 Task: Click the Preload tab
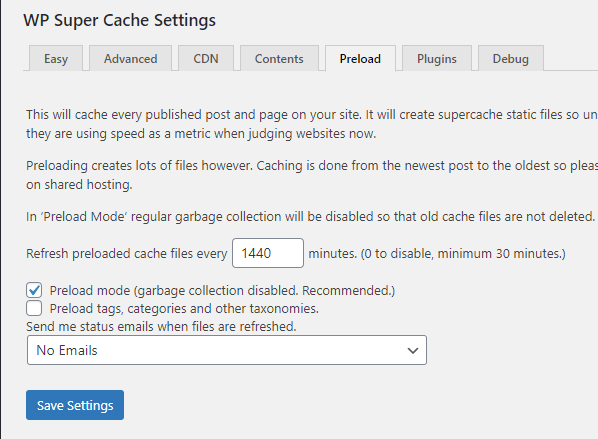click(x=360, y=58)
